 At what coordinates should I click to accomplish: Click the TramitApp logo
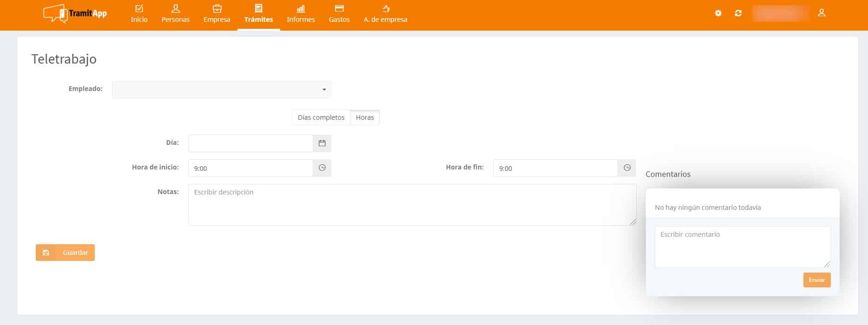pyautogui.click(x=75, y=13)
